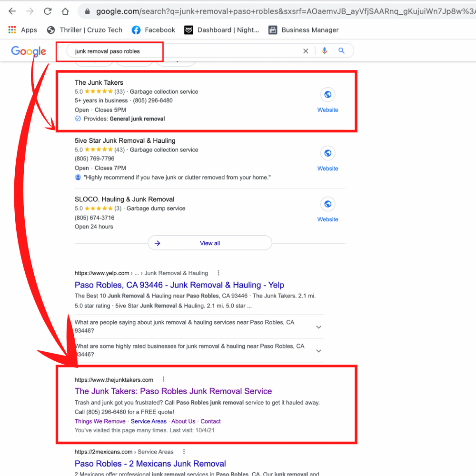Open Business Manager bookmark

pyautogui.click(x=304, y=30)
